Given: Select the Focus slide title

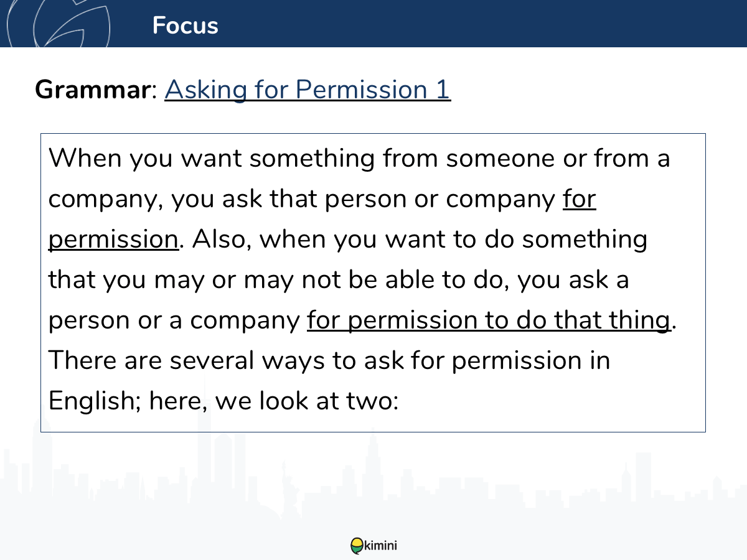Looking at the screenshot, I should 186,26.
